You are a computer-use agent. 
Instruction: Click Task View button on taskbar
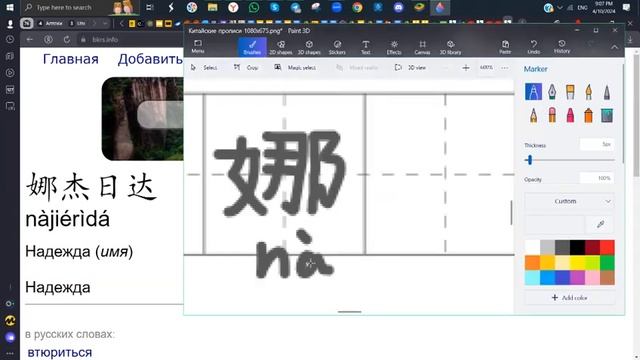150,7
